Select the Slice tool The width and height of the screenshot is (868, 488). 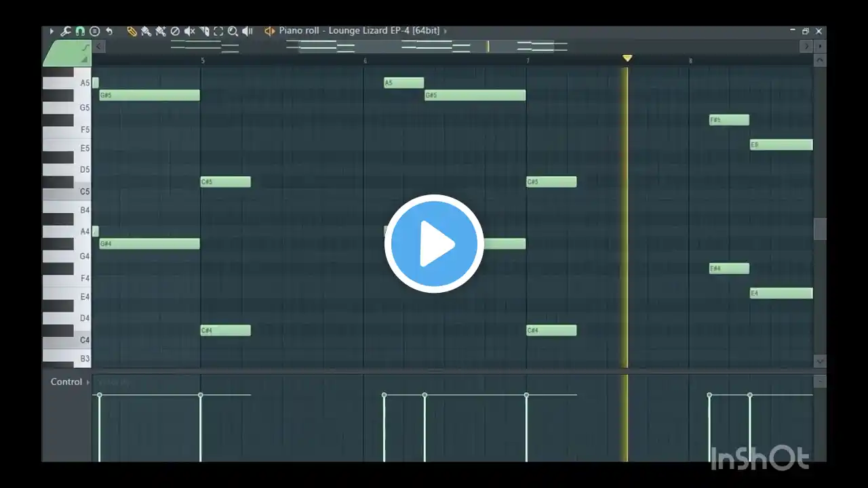coord(205,31)
